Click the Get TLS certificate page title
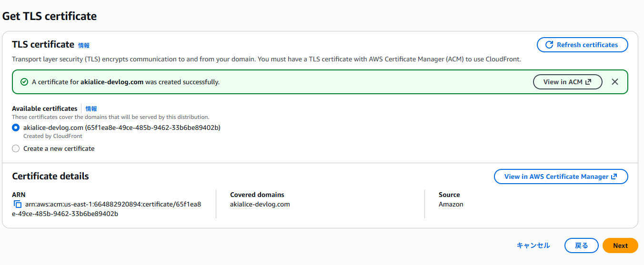Screen dimensions: 644x265 point(50,16)
